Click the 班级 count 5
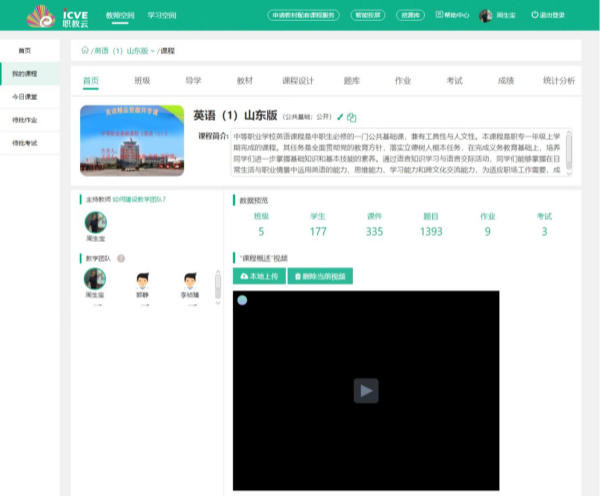 (x=261, y=232)
